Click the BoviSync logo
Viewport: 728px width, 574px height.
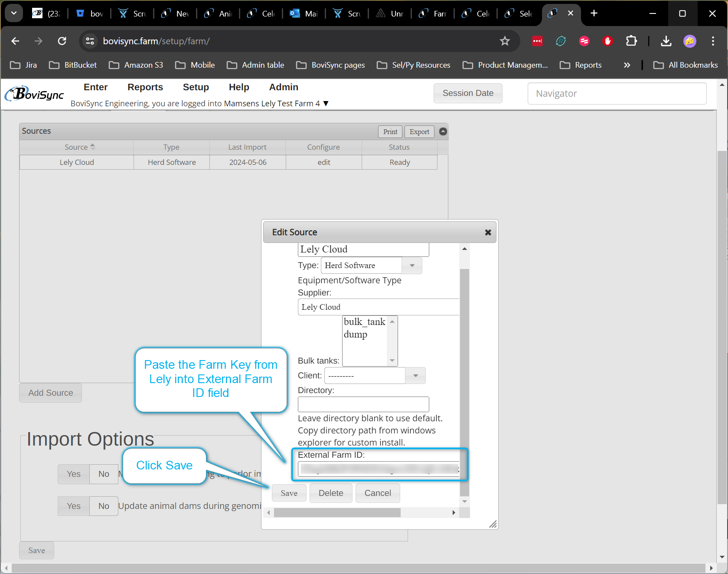(35, 94)
